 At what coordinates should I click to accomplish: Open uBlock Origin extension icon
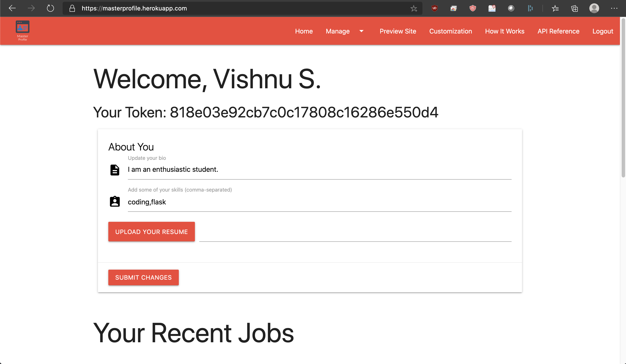(434, 8)
